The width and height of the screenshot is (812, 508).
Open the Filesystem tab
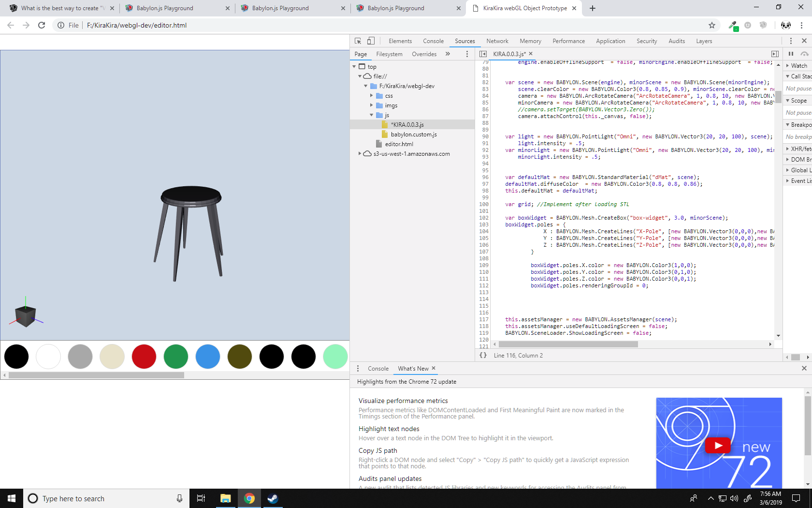[x=389, y=54]
